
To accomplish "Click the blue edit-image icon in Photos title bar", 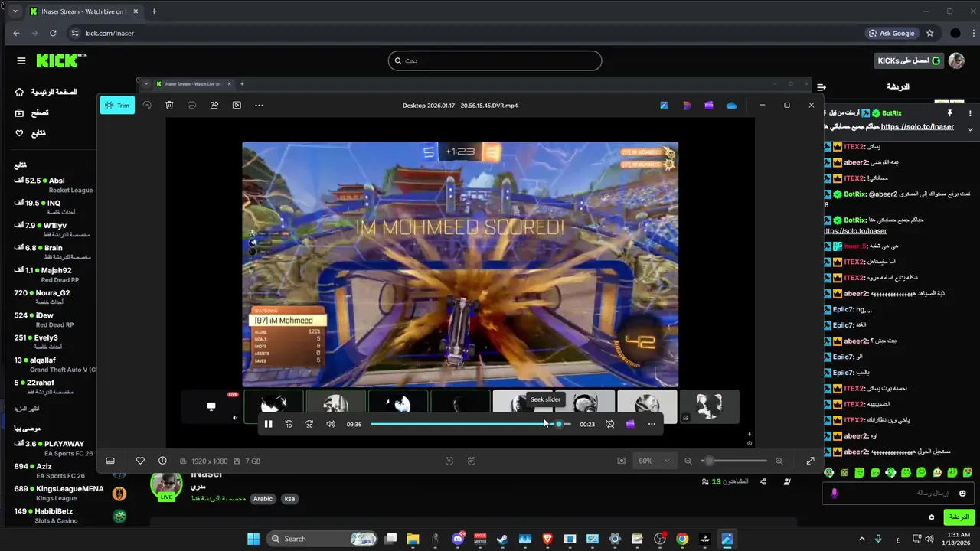I will click(x=664, y=105).
